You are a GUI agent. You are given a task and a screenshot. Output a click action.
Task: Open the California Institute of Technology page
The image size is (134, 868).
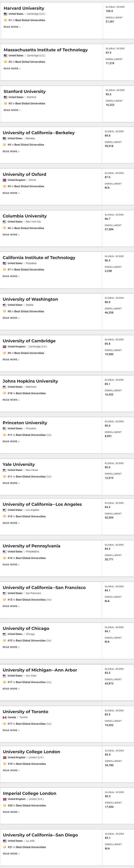39,258
